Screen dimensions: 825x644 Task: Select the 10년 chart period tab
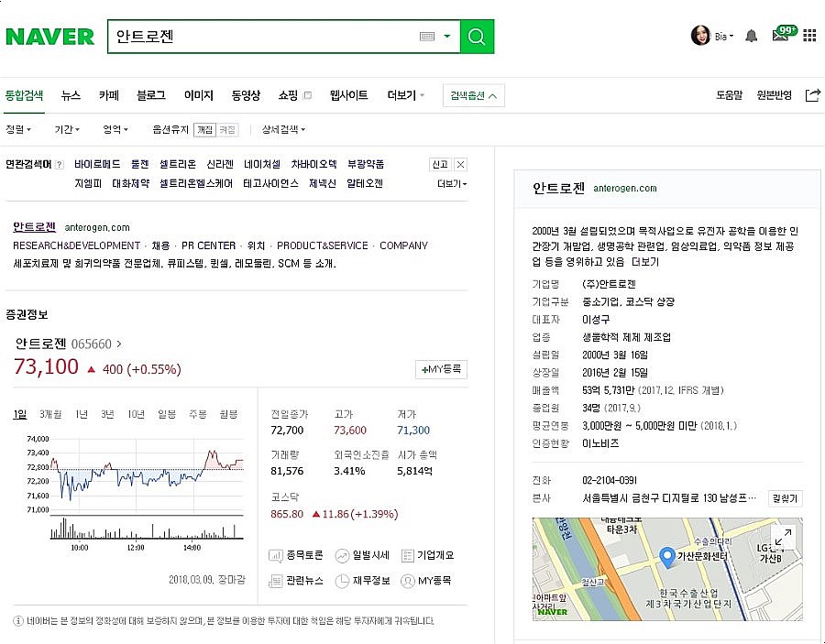pyautogui.click(x=137, y=414)
